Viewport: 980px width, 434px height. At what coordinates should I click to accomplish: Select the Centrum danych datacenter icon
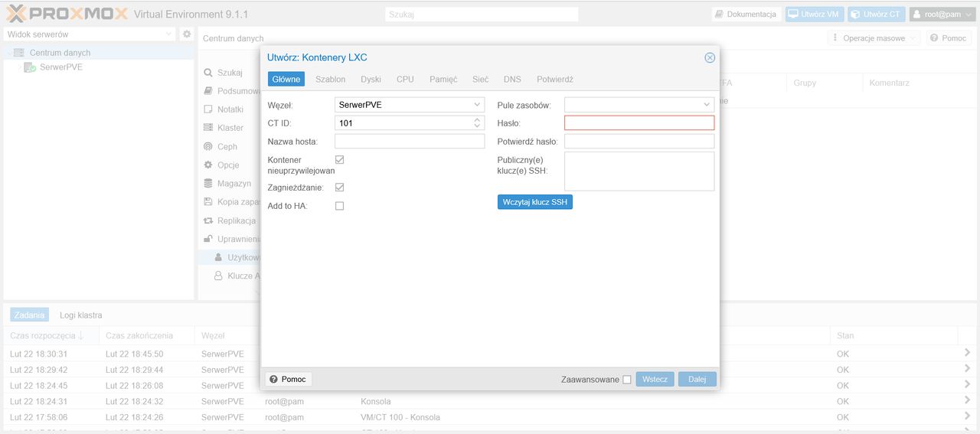[21, 53]
